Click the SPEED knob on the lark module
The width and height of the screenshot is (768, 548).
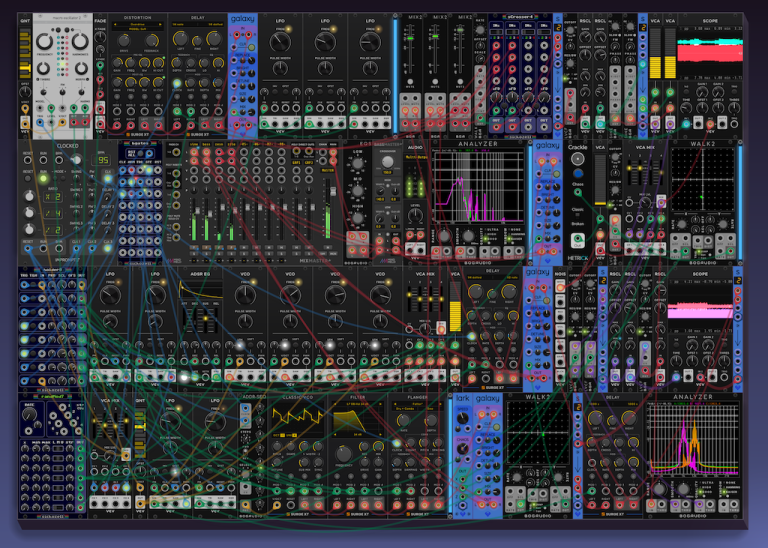pos(462,418)
